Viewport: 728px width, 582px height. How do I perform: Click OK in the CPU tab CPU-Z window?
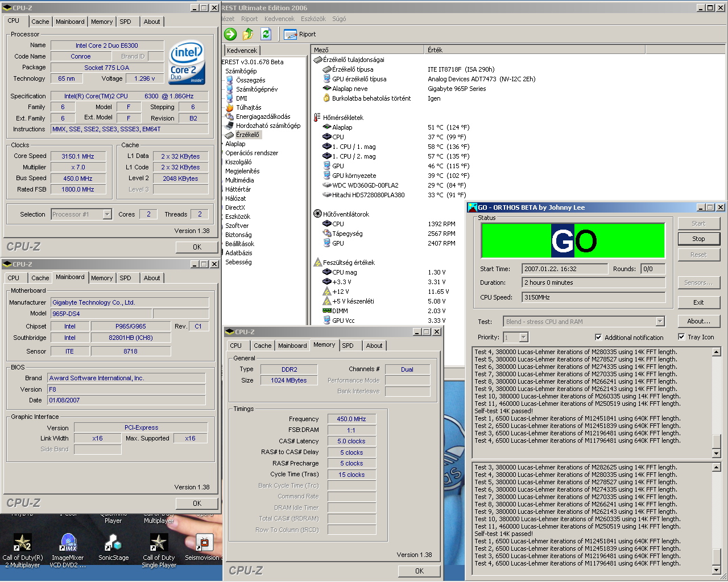coord(197,247)
